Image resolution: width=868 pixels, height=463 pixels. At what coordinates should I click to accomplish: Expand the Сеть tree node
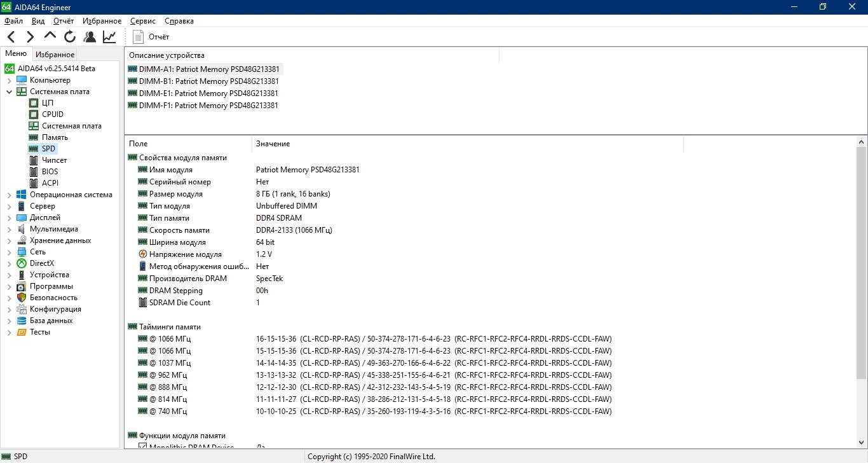(9, 252)
